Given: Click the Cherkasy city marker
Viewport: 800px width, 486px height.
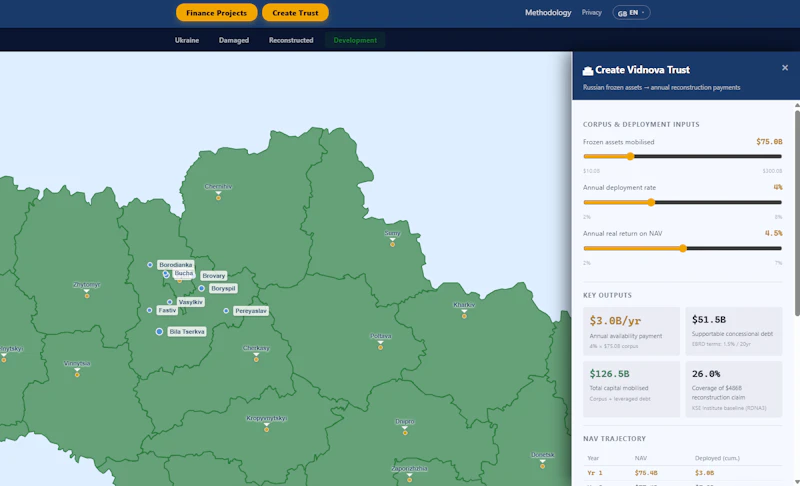Looking at the screenshot, I should point(256,360).
